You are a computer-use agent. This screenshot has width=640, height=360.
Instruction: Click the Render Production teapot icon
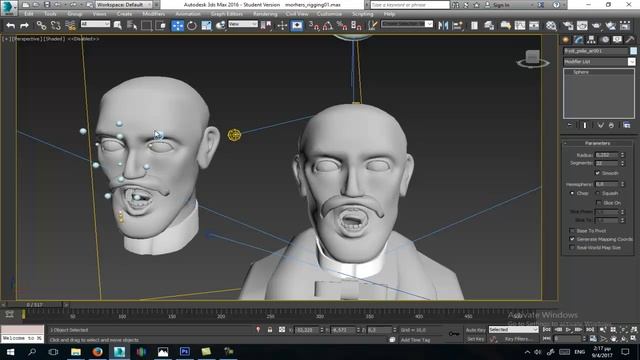pyautogui.click(x=596, y=26)
